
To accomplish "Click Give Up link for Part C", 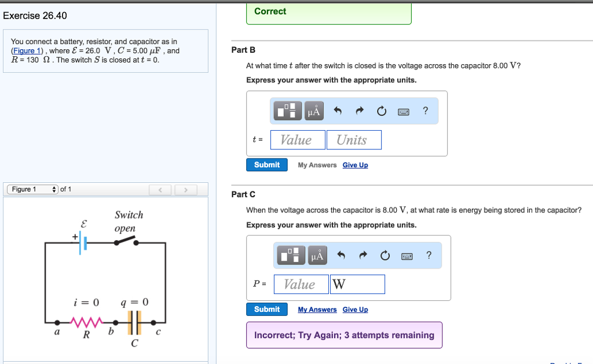I will tap(355, 310).
